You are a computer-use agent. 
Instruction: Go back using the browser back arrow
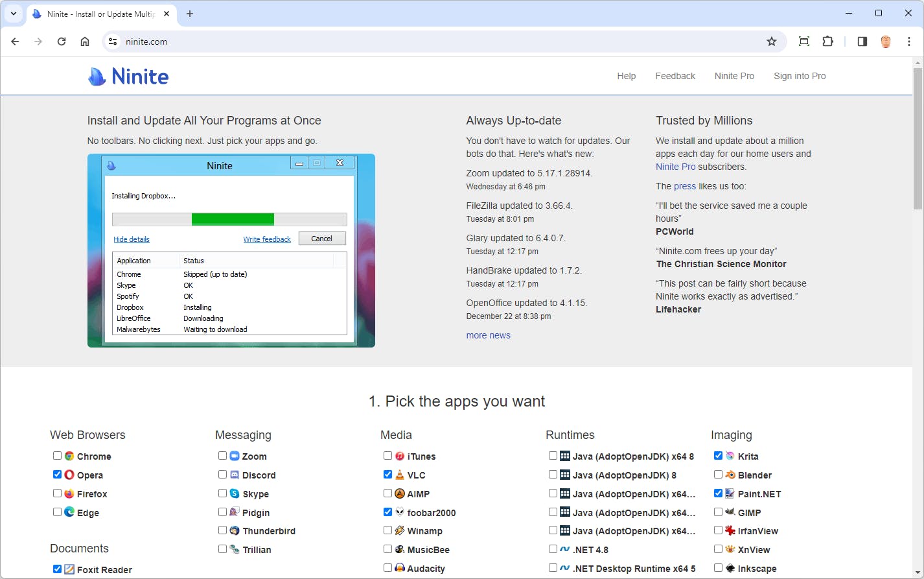click(x=15, y=41)
